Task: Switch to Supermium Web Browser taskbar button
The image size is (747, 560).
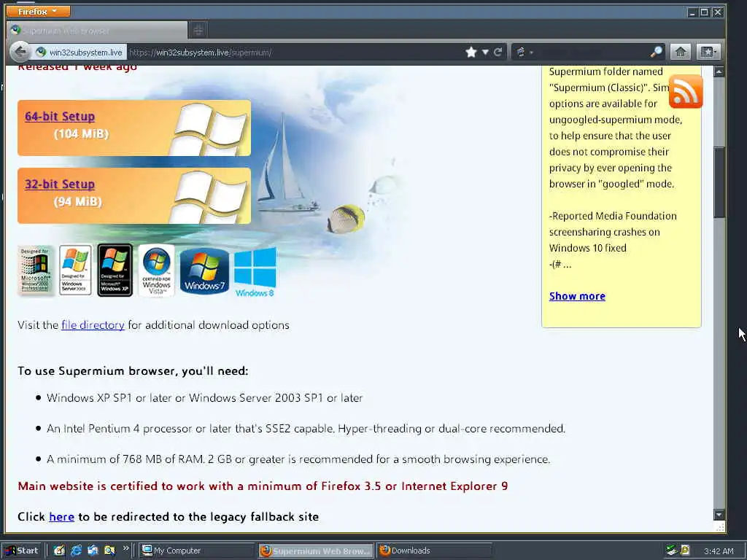Action: pos(317,551)
